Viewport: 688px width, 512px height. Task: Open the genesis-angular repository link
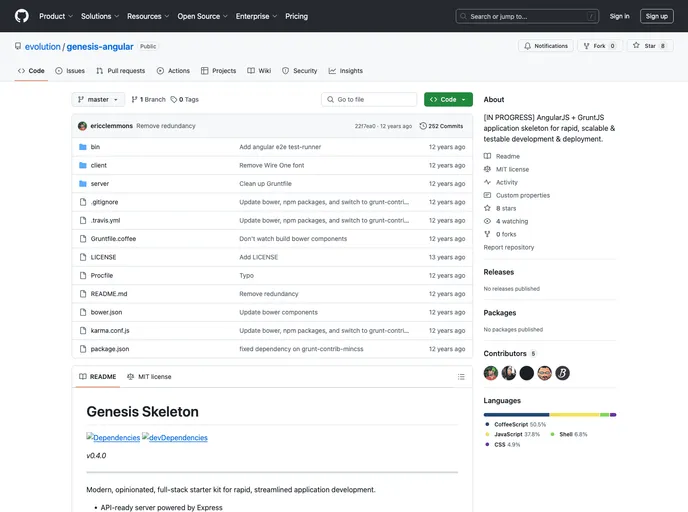click(100, 47)
